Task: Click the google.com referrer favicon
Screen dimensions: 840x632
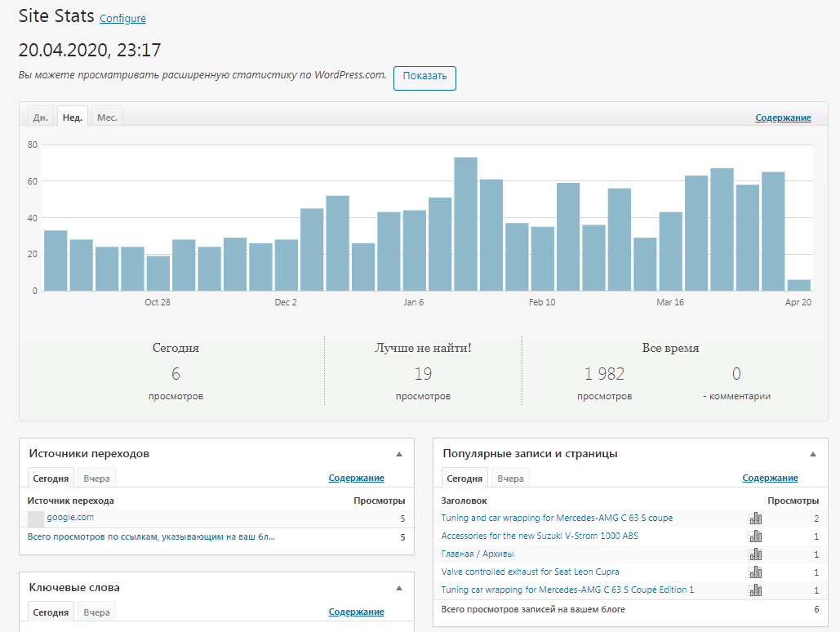Action: [36, 519]
